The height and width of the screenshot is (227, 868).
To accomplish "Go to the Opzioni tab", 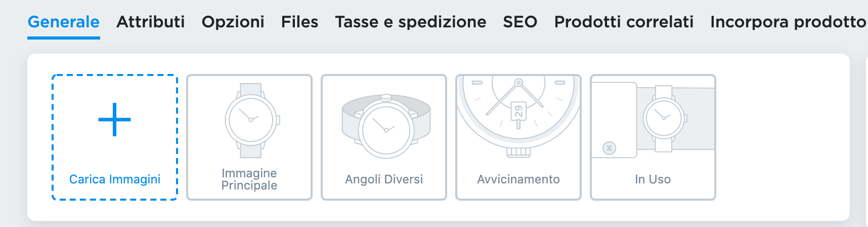I will coord(233,22).
